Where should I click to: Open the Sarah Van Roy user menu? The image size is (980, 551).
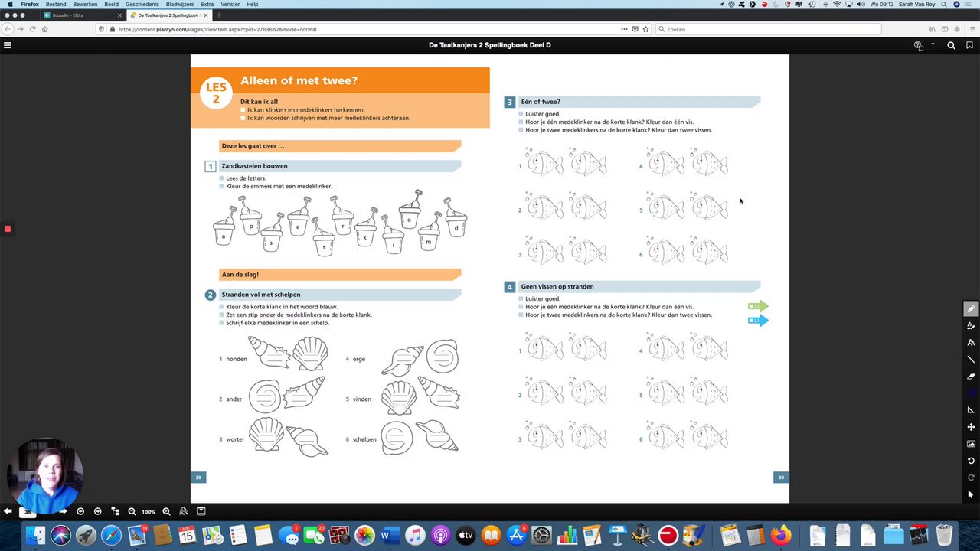coord(916,4)
